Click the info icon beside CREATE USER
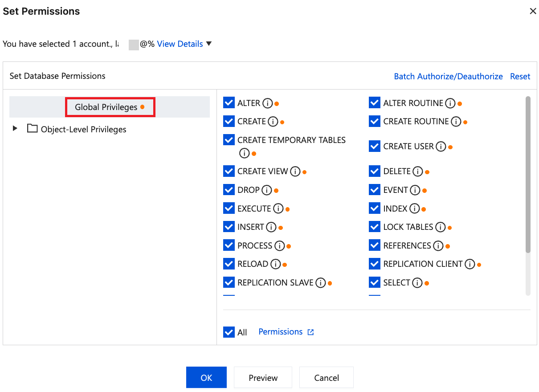539x392 pixels. (441, 147)
